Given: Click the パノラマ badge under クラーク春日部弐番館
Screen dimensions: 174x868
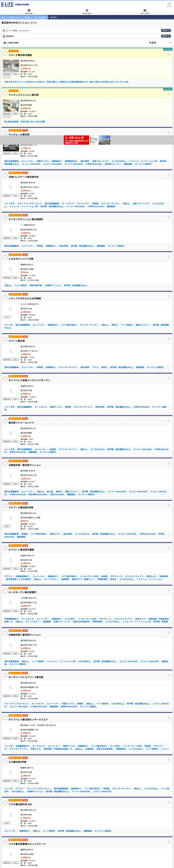Looking at the screenshot, I should tap(7, 77).
